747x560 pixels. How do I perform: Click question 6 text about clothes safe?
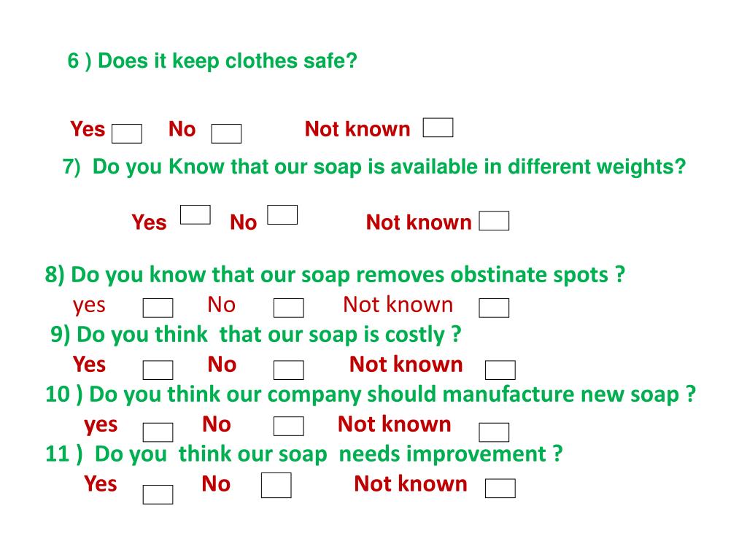[x=212, y=61]
